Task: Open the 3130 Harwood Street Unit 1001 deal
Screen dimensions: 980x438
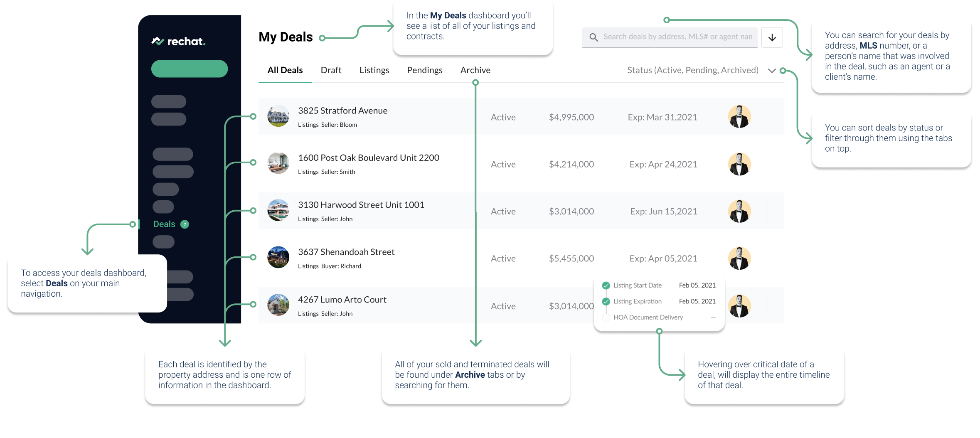Action: coord(361,205)
